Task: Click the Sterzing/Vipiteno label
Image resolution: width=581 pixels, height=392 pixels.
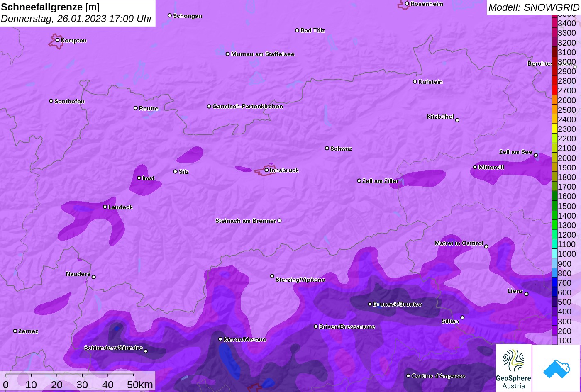Action: (x=300, y=280)
